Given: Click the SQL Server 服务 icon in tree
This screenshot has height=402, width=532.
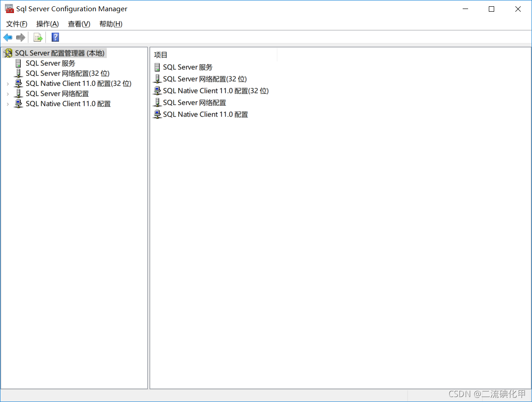Looking at the screenshot, I should point(18,63).
